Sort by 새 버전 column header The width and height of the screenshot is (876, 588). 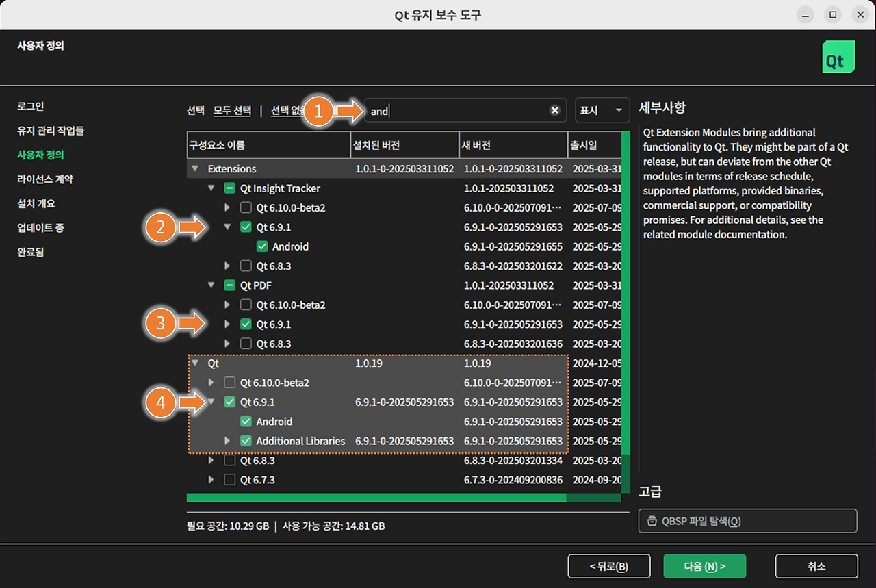[513, 145]
